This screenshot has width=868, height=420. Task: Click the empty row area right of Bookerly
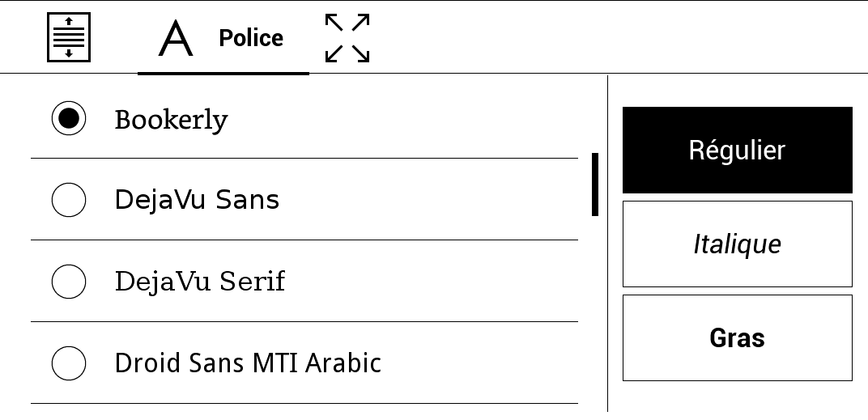coord(405,119)
